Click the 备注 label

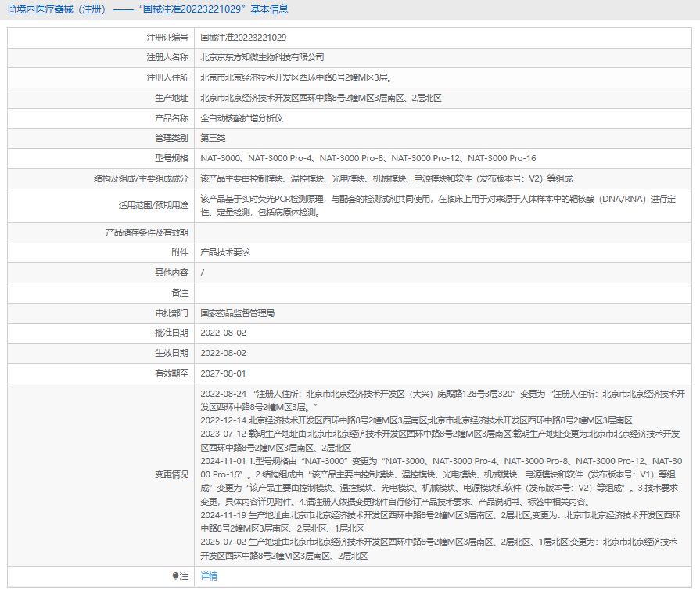[180, 293]
